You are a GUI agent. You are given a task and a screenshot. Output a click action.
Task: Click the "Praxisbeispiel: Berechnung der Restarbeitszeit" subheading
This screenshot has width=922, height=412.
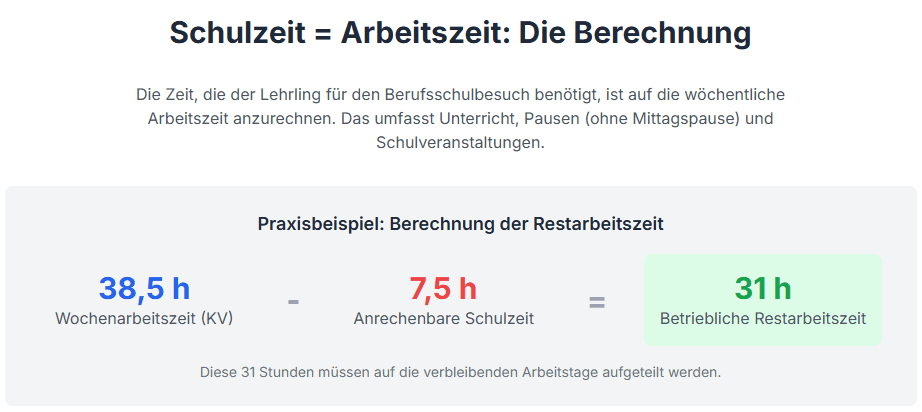coord(460,224)
